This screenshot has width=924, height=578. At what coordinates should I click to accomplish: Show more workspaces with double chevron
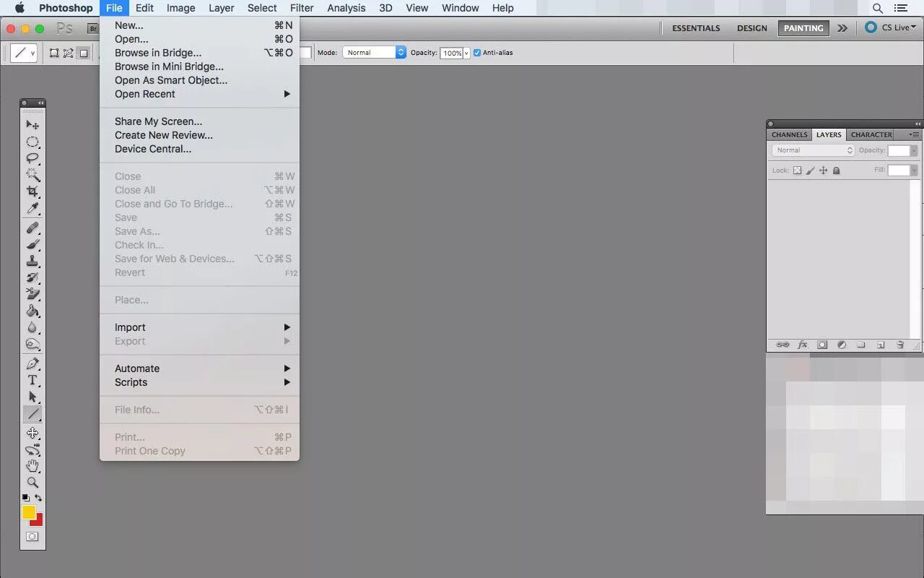[842, 28]
